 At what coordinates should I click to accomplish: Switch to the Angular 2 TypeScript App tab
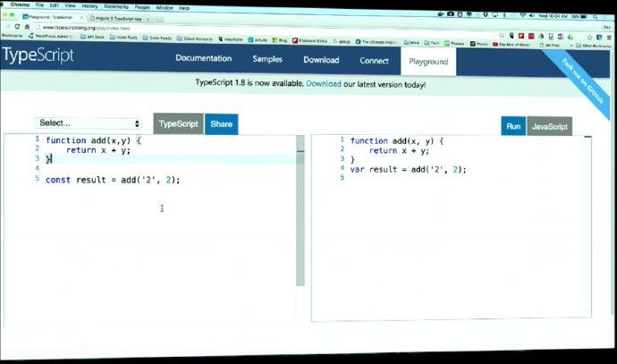(118, 18)
